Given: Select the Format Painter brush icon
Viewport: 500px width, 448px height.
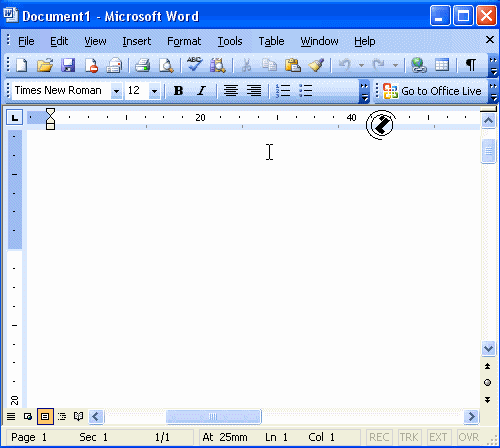Looking at the screenshot, I should click(x=316, y=65).
